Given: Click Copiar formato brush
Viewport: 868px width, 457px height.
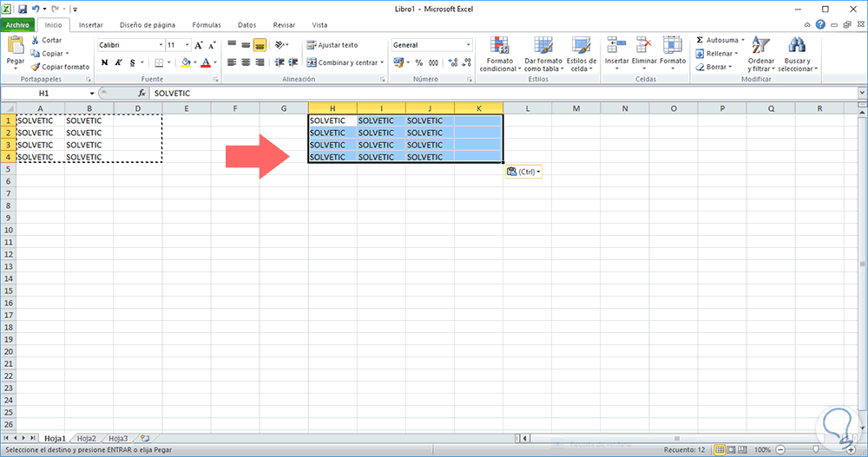Looking at the screenshot, I should (x=61, y=67).
